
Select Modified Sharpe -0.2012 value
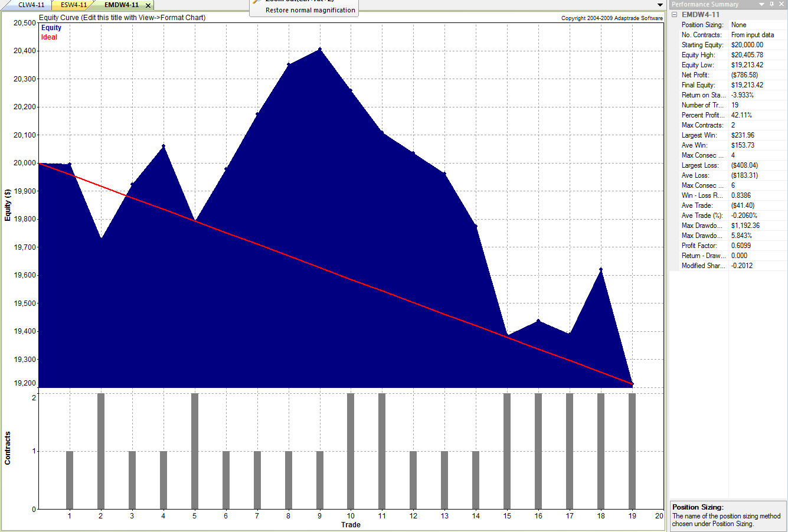(x=742, y=266)
